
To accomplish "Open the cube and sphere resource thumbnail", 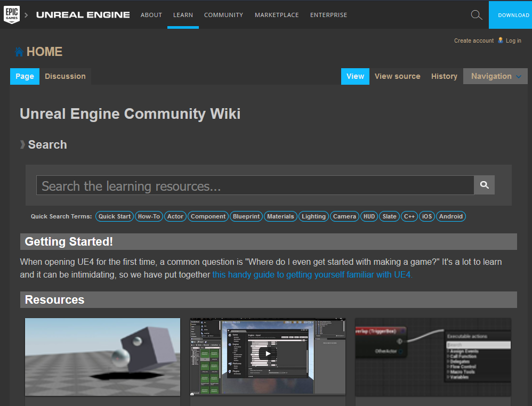I will [102, 357].
